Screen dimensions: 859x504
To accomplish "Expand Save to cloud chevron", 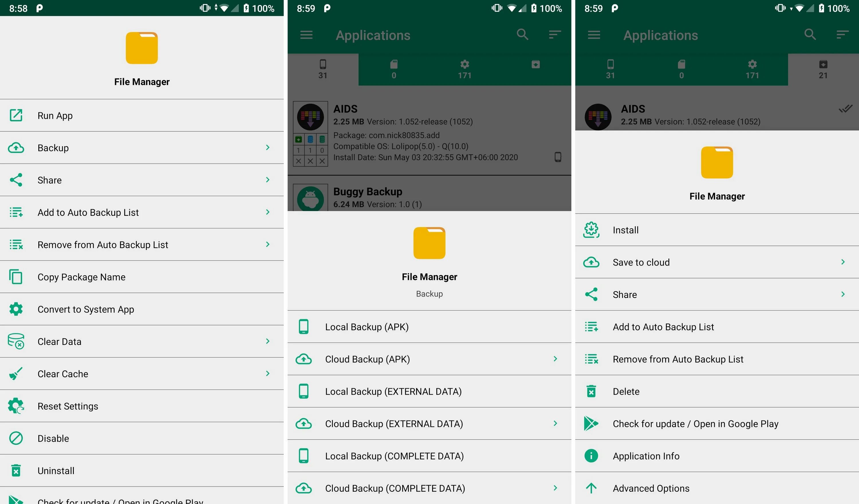I will (x=843, y=262).
